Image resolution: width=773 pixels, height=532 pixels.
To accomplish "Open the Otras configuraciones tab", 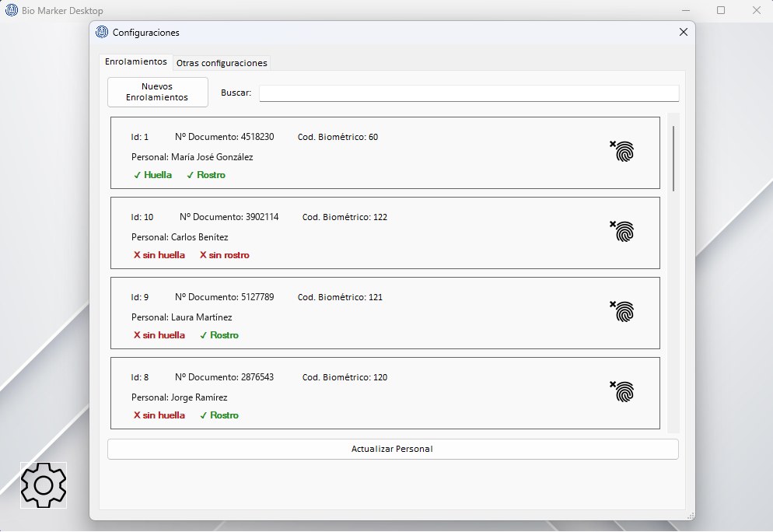I will tap(222, 63).
